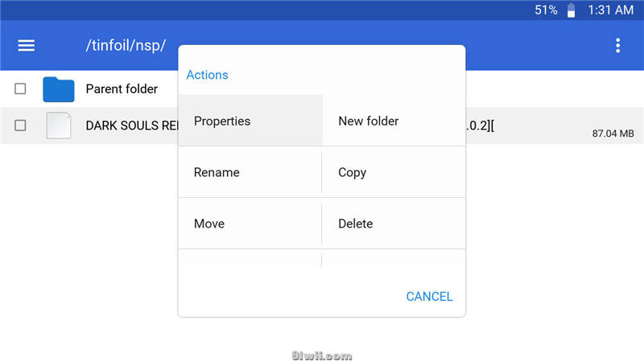Click the blank file icon for DARK SOULS
The height and width of the screenshot is (362, 644).
click(x=58, y=125)
